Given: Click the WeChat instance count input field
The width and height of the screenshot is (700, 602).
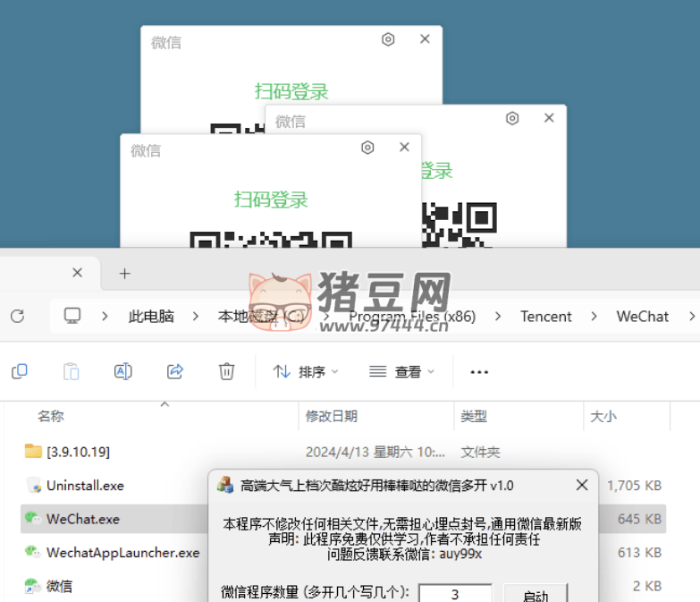Looking at the screenshot, I should (x=455, y=594).
